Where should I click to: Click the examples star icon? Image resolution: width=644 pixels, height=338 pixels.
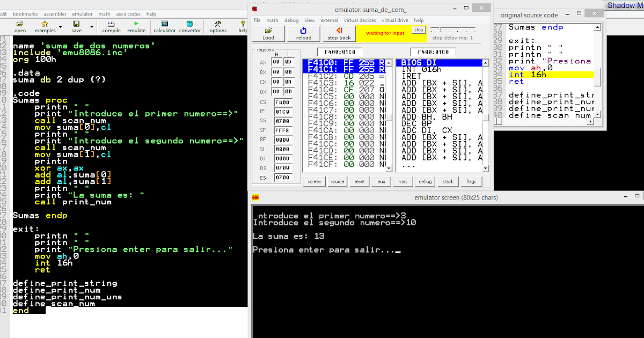(45, 24)
